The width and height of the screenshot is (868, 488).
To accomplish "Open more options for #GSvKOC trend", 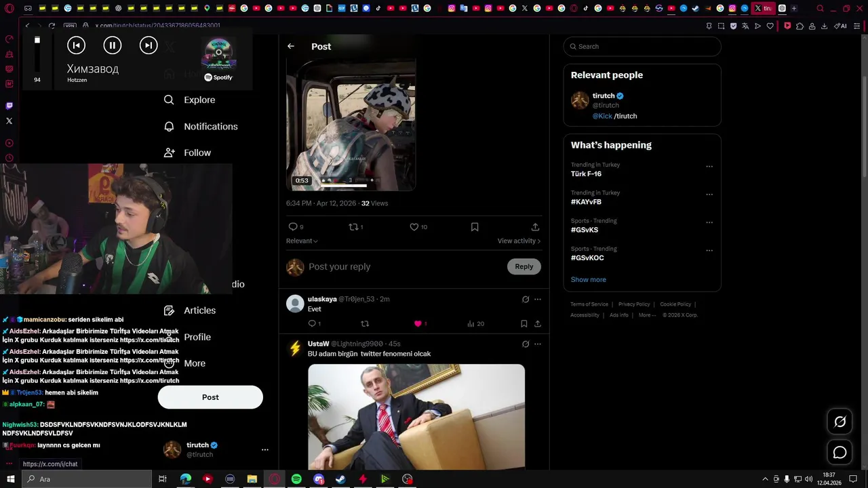I will [709, 250].
